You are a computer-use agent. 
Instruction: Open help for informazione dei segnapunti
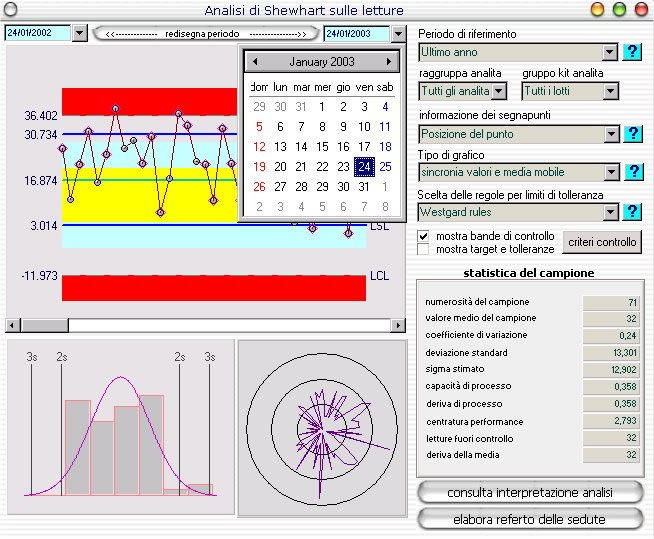[x=633, y=134]
